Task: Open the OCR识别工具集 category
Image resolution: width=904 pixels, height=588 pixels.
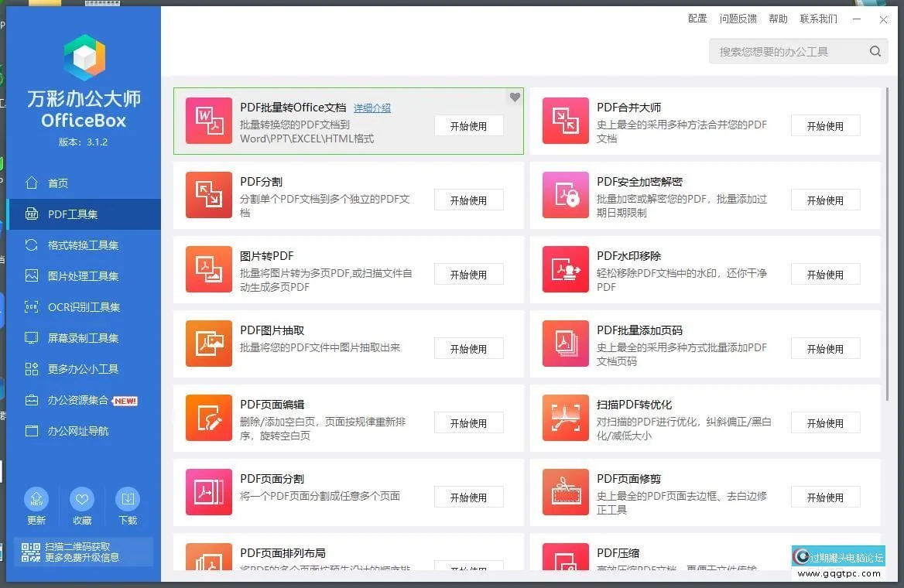Action: (x=83, y=307)
